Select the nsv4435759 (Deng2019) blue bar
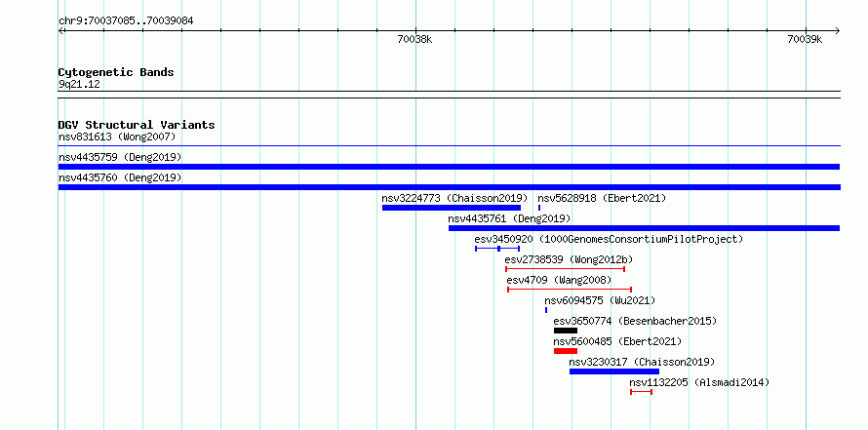Viewport: 868px width, 430px height. [449, 167]
